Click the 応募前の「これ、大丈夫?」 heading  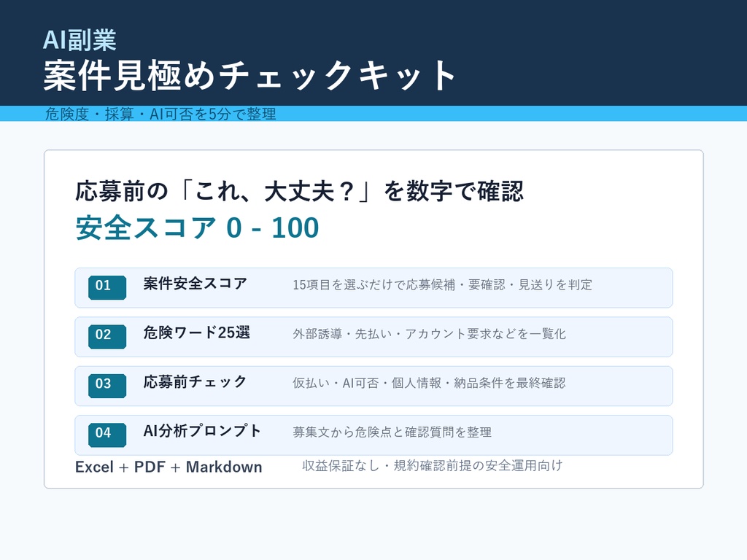[x=300, y=192]
